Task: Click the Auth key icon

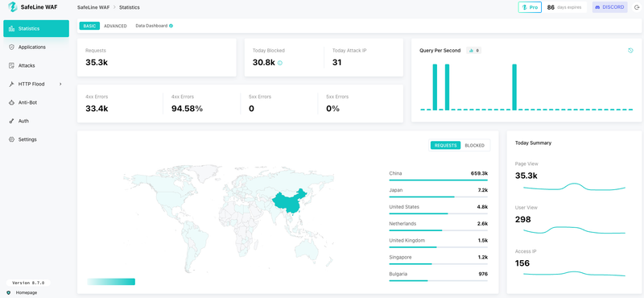Action: 11,122
